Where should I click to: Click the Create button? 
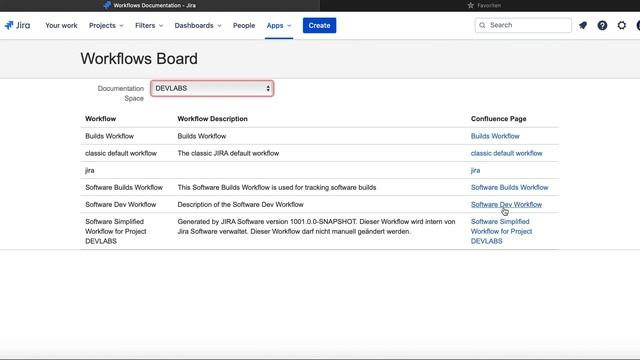pos(319,25)
